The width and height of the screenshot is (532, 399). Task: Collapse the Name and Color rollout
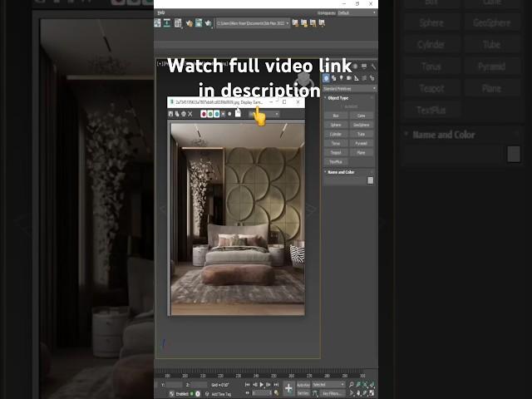[341, 172]
